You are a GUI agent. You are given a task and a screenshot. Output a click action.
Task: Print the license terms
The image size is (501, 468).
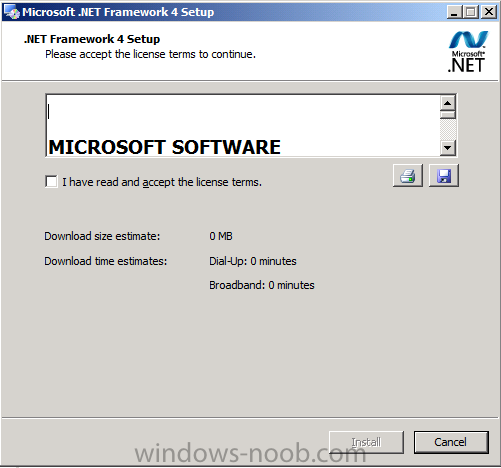tap(408, 175)
